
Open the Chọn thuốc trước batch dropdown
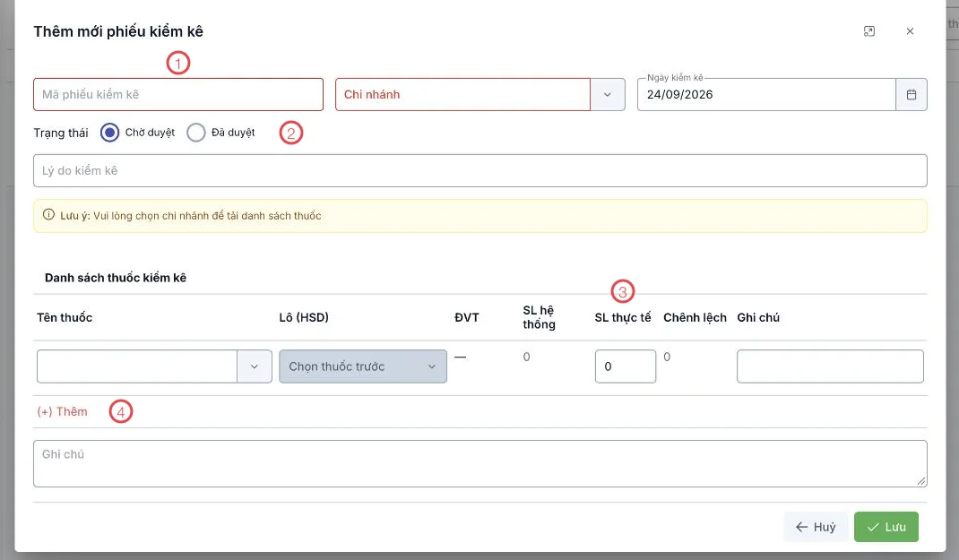click(363, 366)
